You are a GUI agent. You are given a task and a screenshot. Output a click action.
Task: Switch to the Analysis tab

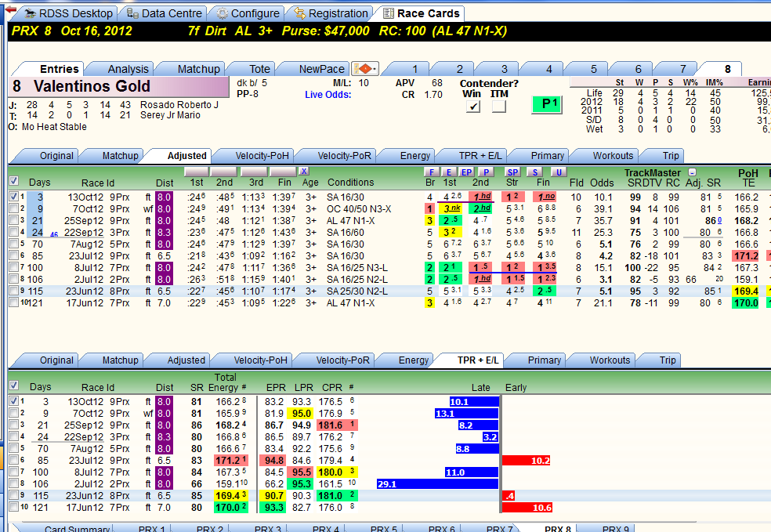[128, 69]
